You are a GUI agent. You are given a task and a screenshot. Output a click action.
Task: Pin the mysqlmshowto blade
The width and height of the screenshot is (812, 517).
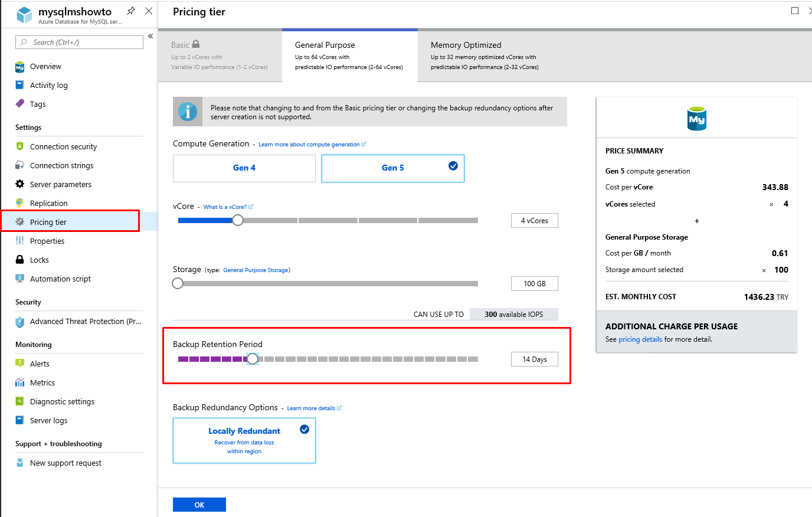(131, 11)
